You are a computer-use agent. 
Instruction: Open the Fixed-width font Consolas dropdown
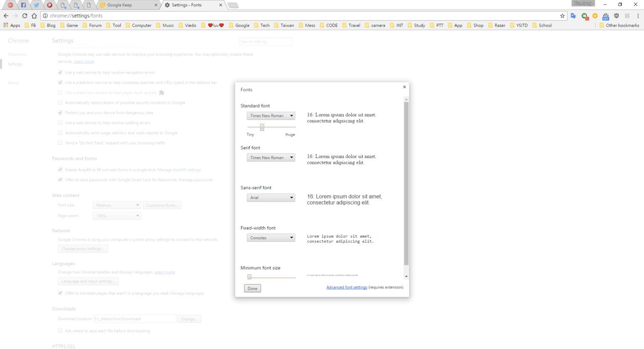tap(271, 238)
